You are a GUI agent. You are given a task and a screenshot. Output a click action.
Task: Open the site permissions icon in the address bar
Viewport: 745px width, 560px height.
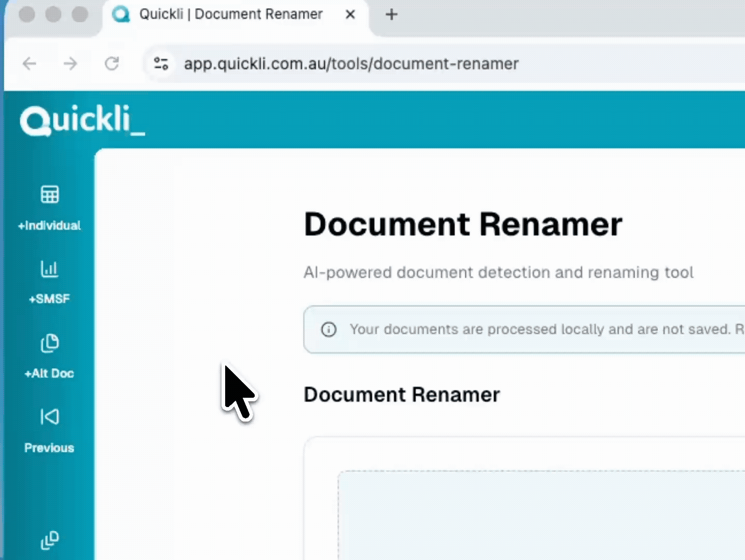point(161,63)
